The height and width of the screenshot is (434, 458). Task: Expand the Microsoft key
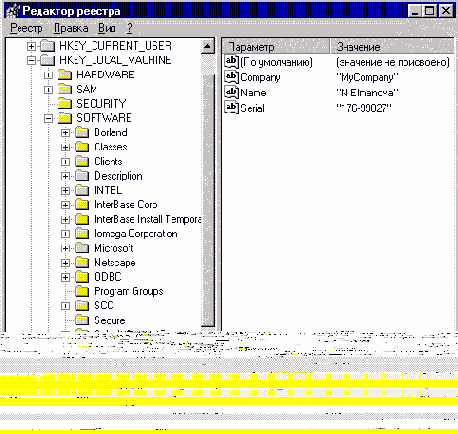(66, 248)
